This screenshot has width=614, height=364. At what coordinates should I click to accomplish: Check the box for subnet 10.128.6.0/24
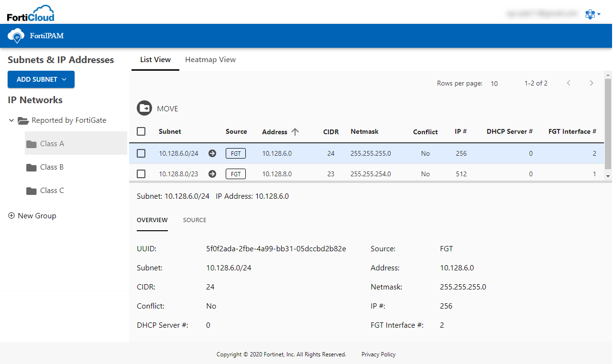click(141, 153)
